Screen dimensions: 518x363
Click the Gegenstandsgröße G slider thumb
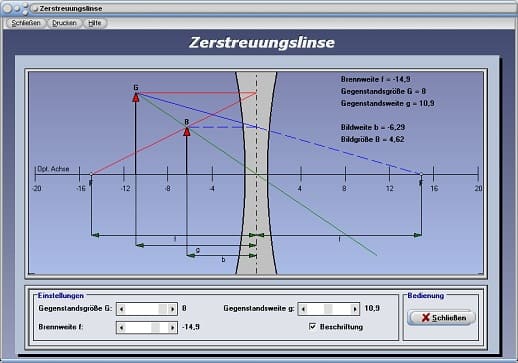click(162, 309)
